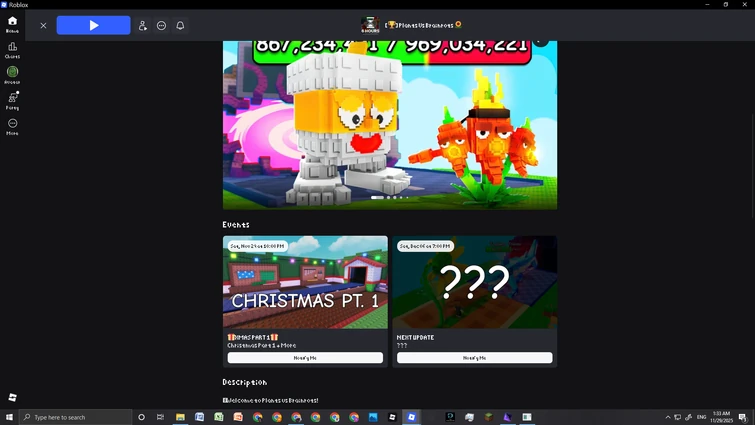Go to Home in Roblox sidebar
The height and width of the screenshot is (425, 755).
click(x=13, y=24)
